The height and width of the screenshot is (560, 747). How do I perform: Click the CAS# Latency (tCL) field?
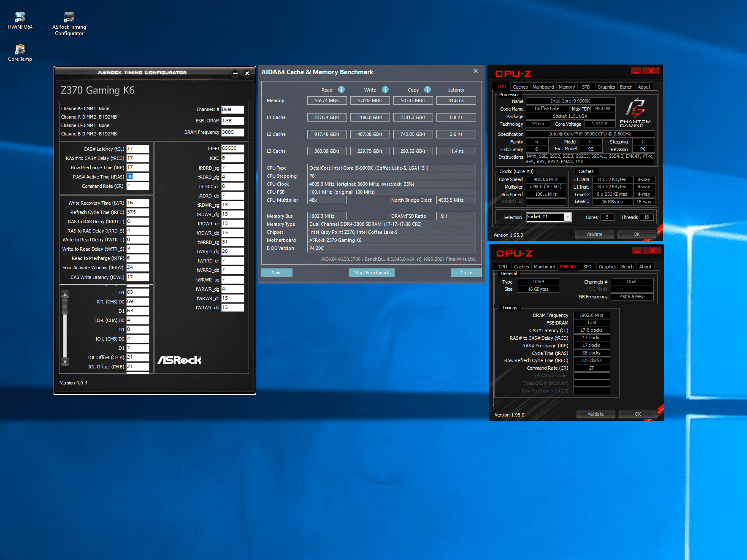[138, 149]
